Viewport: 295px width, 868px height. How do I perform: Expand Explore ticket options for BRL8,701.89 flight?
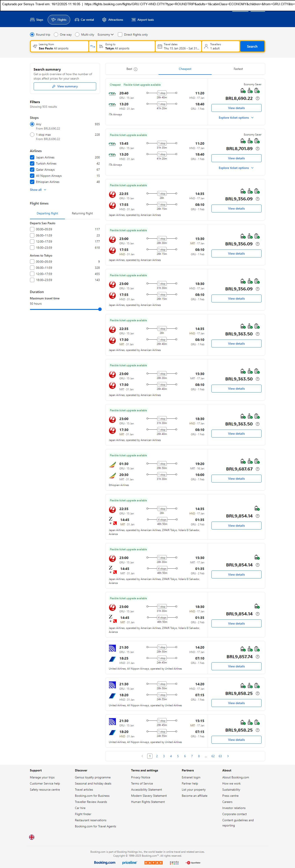tap(236, 168)
